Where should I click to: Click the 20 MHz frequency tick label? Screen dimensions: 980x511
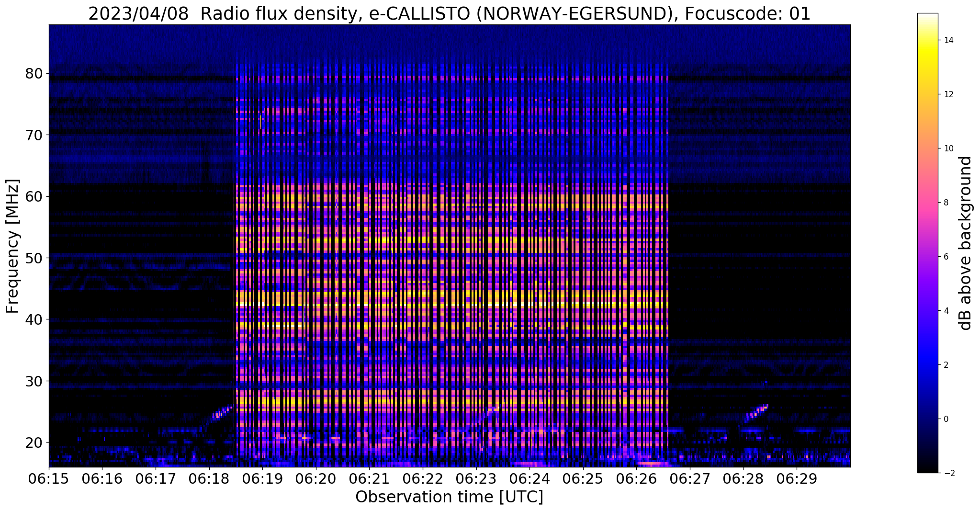pos(34,442)
